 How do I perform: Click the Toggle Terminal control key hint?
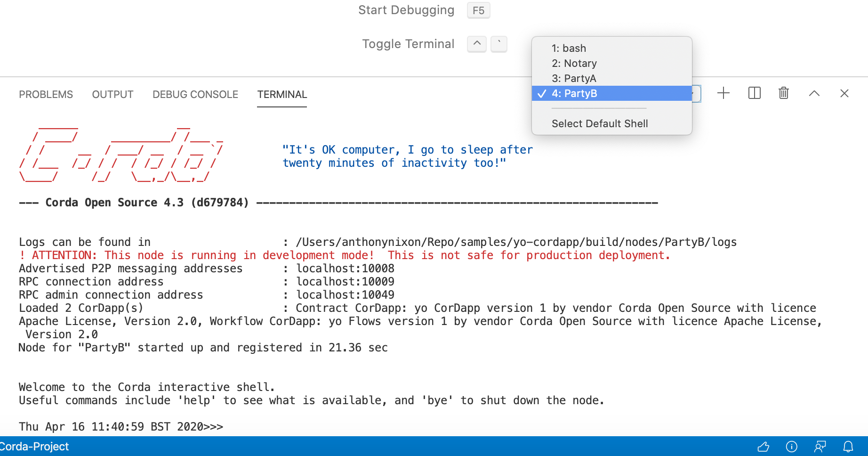[477, 44]
